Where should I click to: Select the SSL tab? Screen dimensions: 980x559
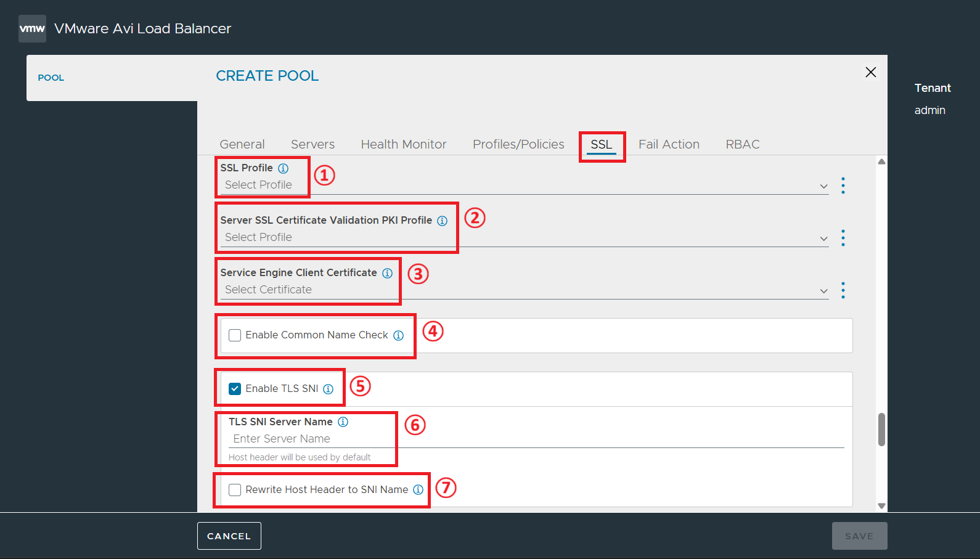[x=602, y=144]
